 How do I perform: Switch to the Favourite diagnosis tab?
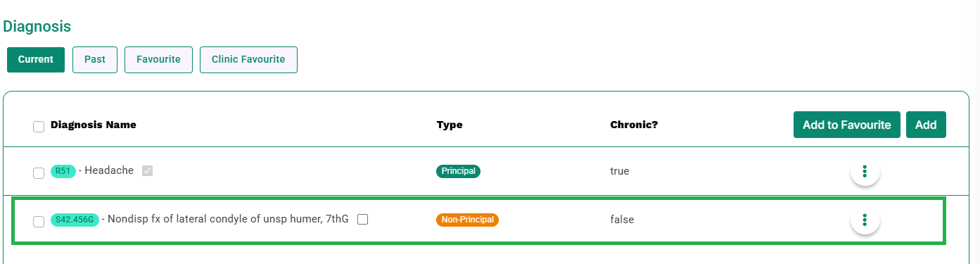click(158, 59)
